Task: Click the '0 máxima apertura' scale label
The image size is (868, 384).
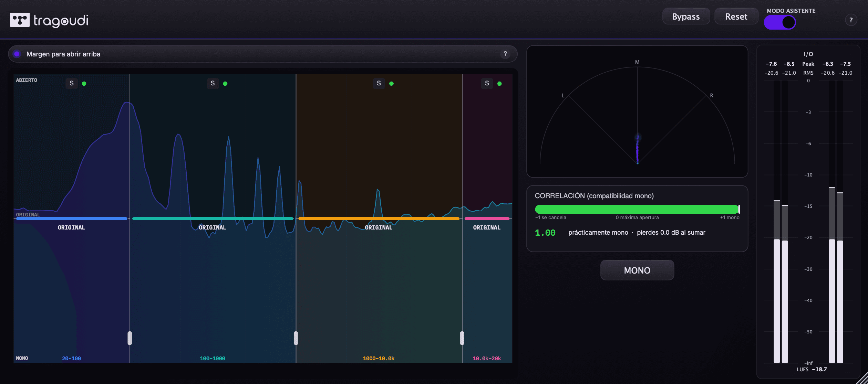Action: tap(637, 217)
